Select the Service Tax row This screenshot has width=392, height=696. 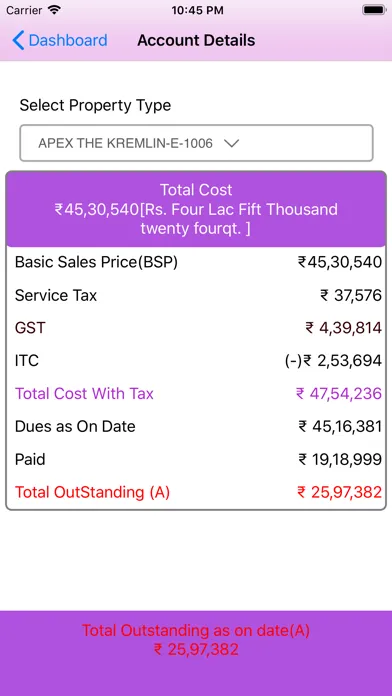pos(196,295)
